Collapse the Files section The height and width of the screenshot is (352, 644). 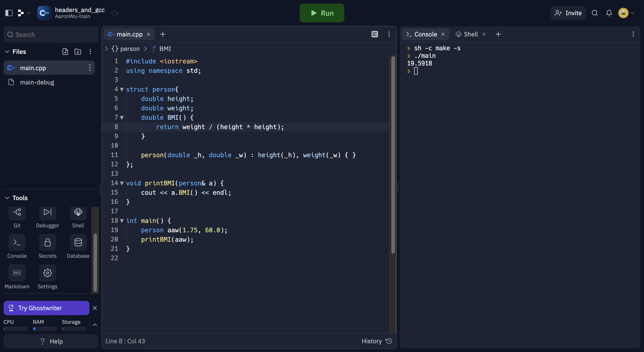[7, 52]
